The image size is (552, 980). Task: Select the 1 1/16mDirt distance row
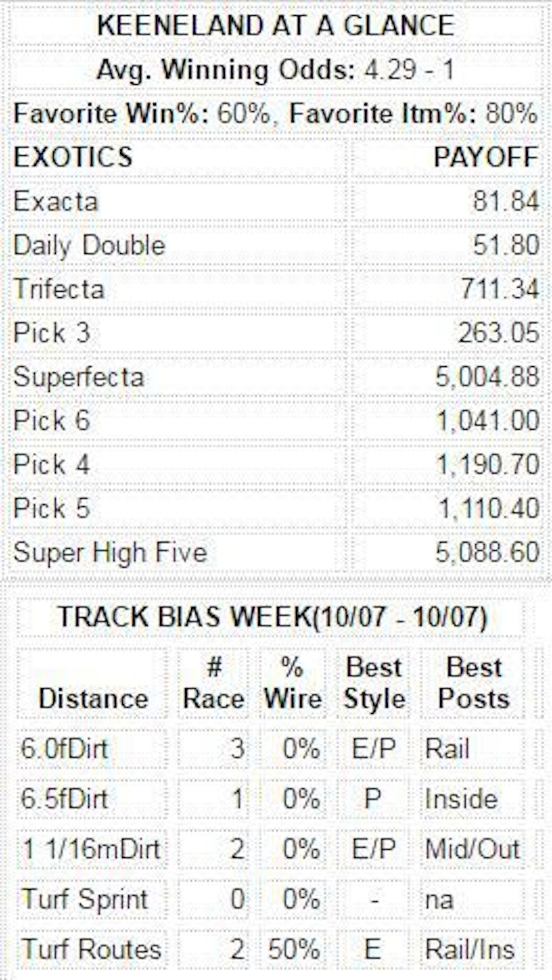(x=91, y=849)
